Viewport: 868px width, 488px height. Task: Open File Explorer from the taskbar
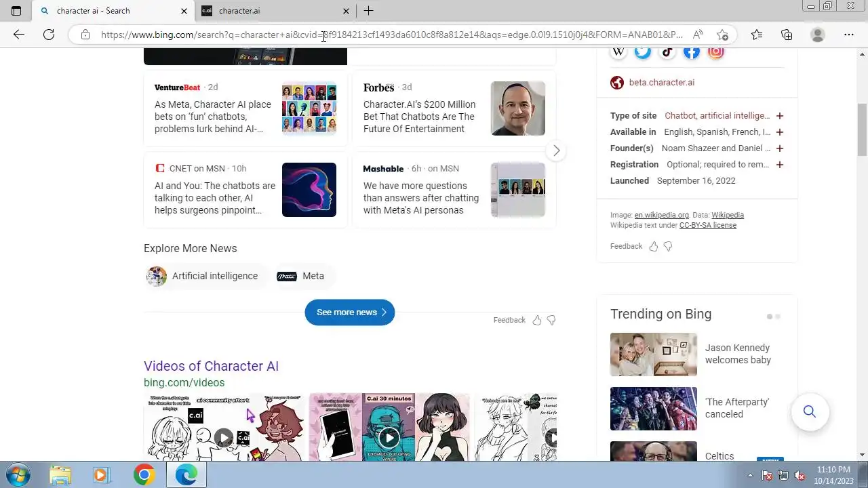[x=60, y=475]
